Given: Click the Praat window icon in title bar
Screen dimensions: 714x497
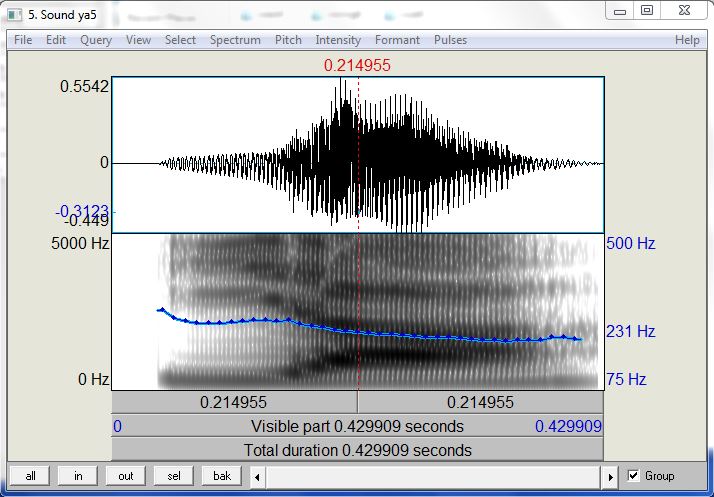Looking at the screenshot, I should click(x=15, y=15).
